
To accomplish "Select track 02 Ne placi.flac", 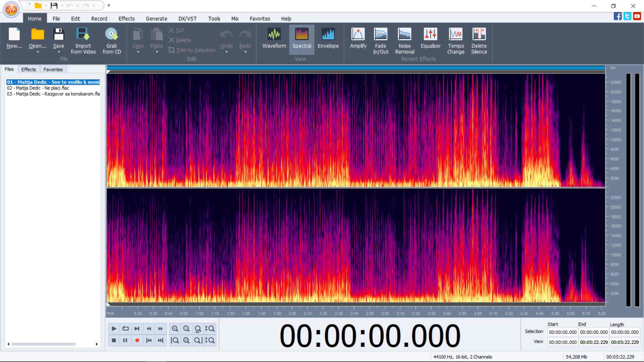I will (38, 88).
